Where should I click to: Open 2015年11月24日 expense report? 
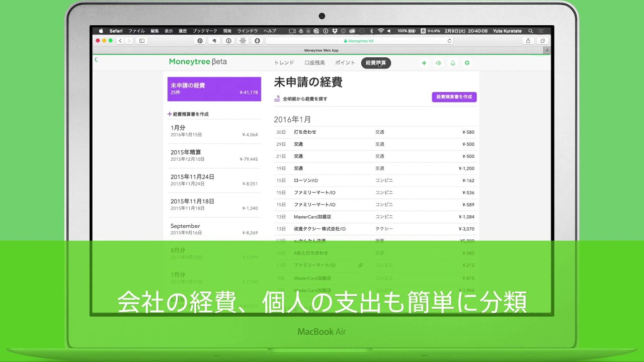click(214, 180)
